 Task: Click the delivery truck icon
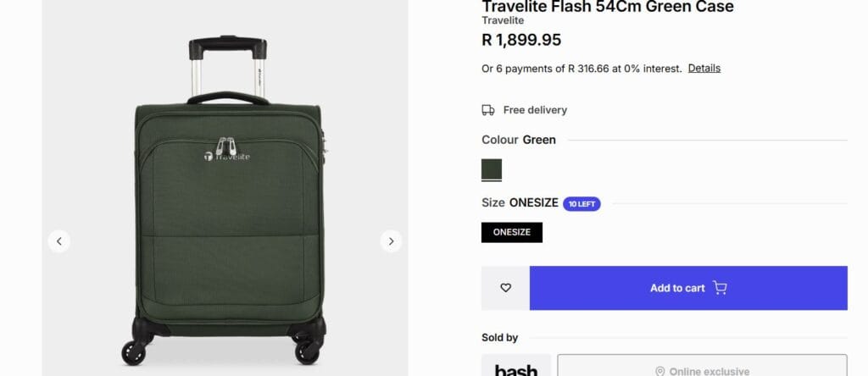pos(488,110)
